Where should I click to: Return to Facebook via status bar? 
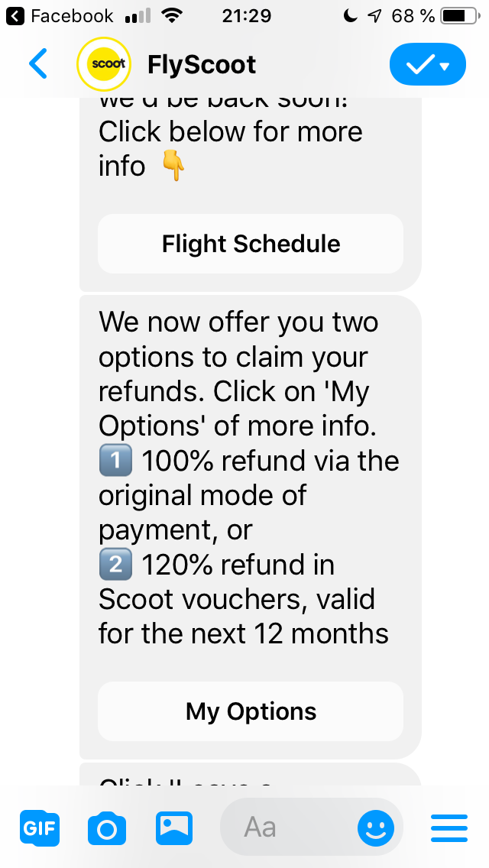[x=60, y=16]
